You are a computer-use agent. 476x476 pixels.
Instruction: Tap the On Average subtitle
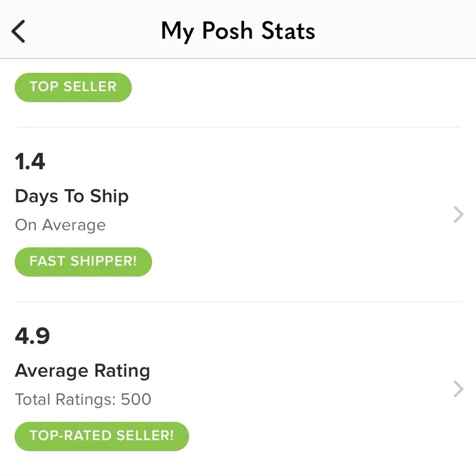click(60, 225)
